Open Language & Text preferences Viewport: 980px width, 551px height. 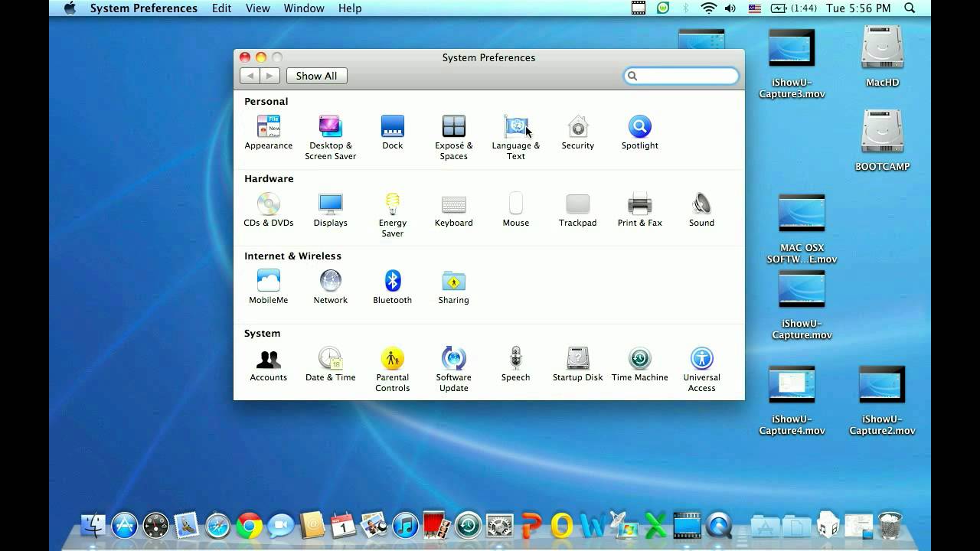pyautogui.click(x=515, y=137)
